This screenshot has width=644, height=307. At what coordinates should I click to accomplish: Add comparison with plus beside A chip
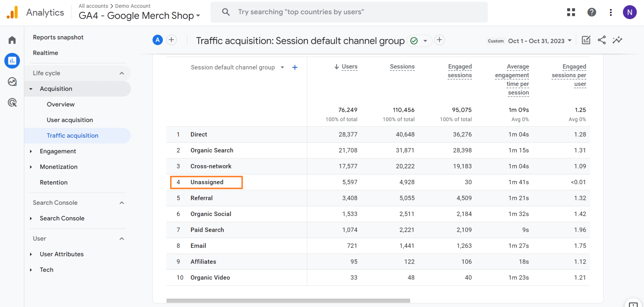(171, 40)
